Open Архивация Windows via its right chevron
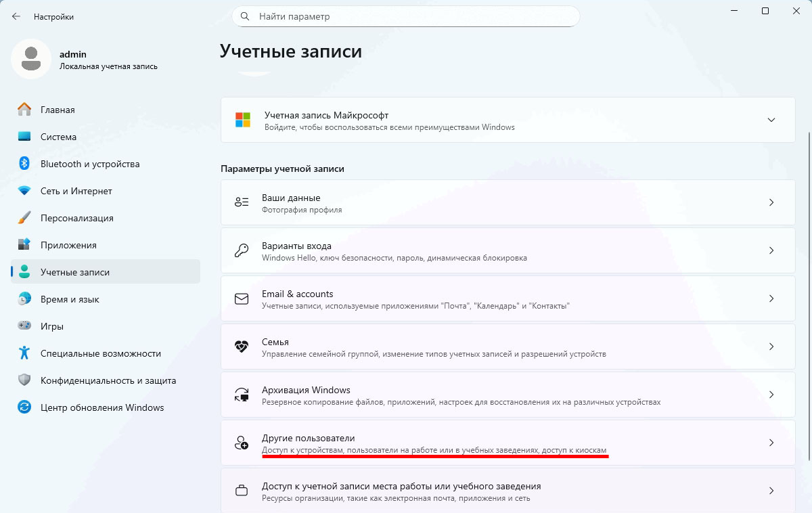This screenshot has height=513, width=812. (x=771, y=395)
